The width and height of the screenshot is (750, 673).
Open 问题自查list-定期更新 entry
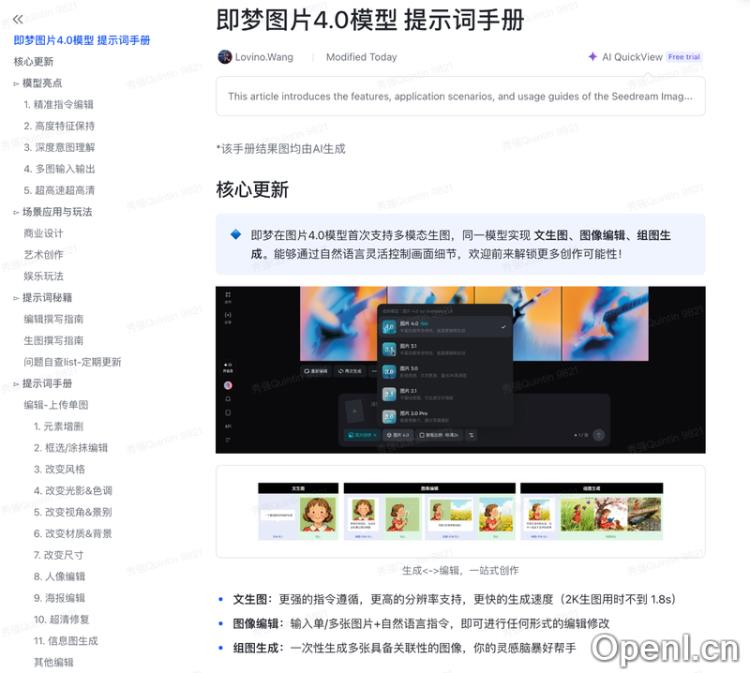[x=72, y=362]
